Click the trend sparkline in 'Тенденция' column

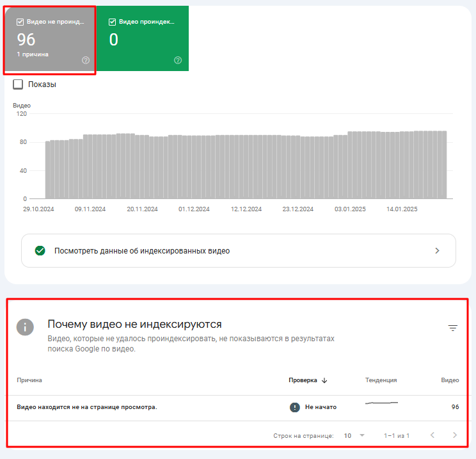[x=381, y=404]
